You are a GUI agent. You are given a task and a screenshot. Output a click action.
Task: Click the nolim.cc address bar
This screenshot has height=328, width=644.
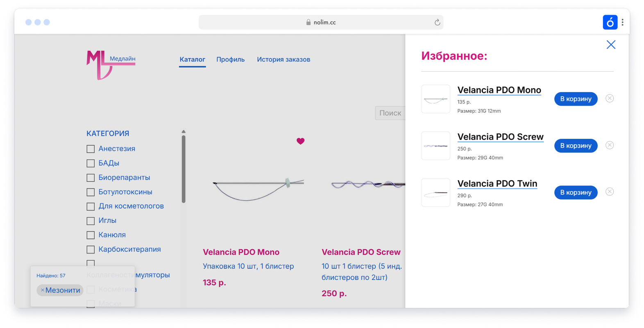point(321,22)
